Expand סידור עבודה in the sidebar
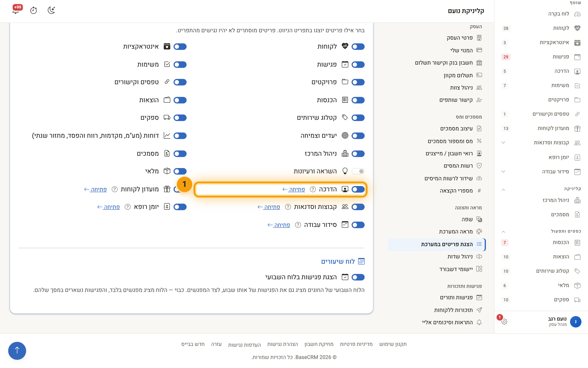 (x=503, y=172)
